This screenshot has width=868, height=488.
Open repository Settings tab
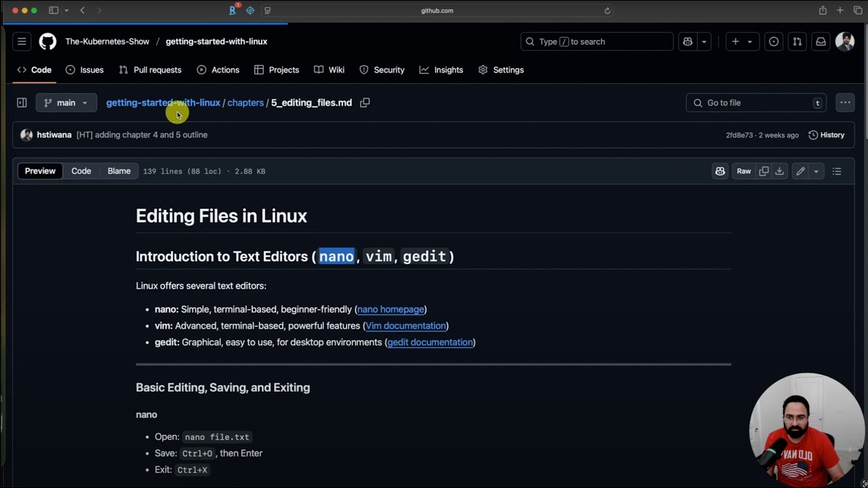(501, 70)
